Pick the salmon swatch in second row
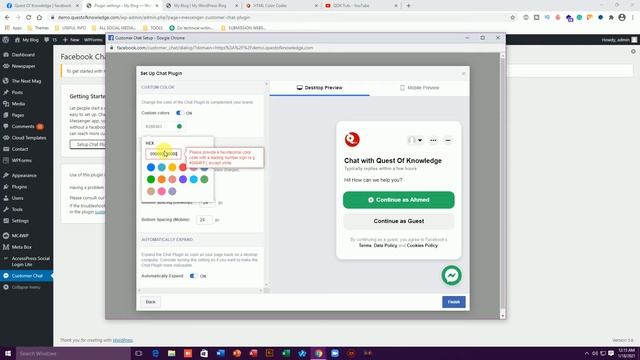This screenshot has height=360, width=640. click(x=172, y=179)
